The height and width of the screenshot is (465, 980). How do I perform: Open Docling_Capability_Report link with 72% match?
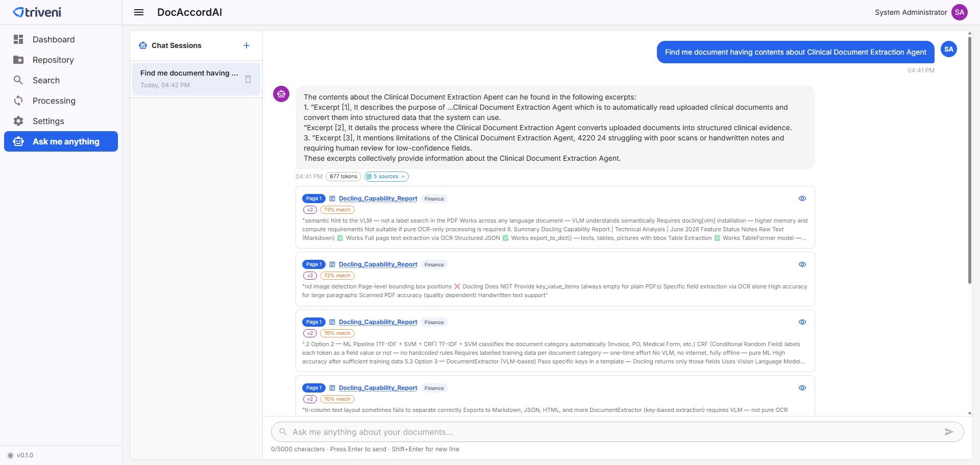(x=378, y=264)
